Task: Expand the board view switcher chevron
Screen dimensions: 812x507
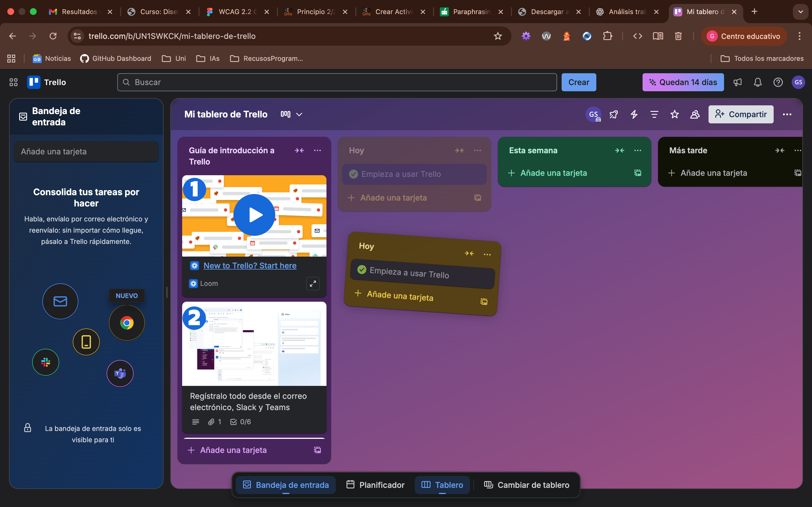Action: pyautogui.click(x=299, y=114)
